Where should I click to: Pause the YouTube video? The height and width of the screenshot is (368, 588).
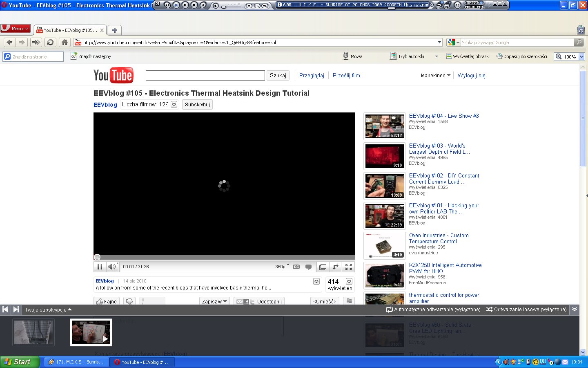tap(100, 267)
